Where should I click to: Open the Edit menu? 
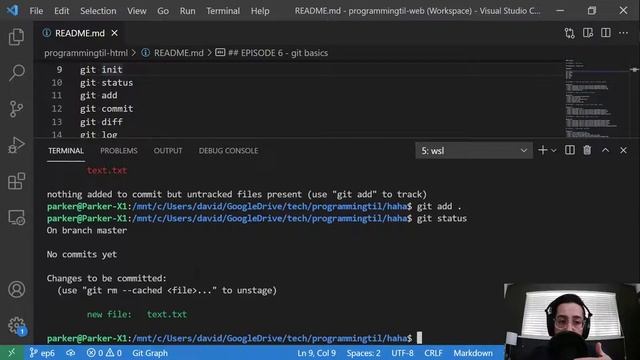(61, 11)
